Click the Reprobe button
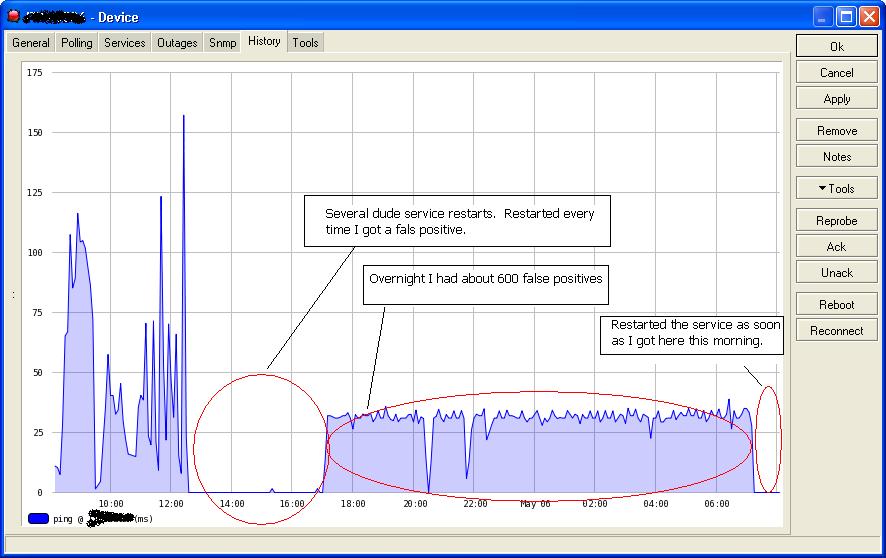This screenshot has height=558, width=886. pos(837,220)
